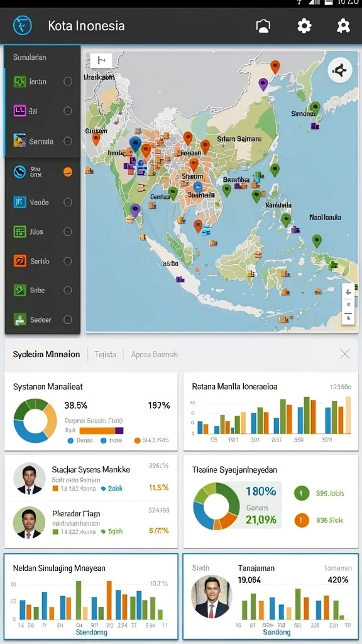
Task: Click the Neldan Sinulaging Mnayean title
Action: pyautogui.click(x=59, y=568)
